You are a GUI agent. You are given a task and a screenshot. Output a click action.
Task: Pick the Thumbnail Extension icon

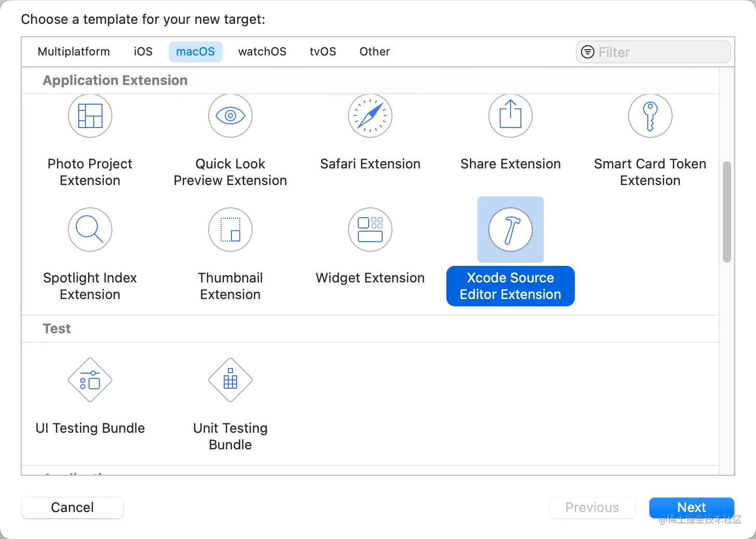(x=230, y=230)
